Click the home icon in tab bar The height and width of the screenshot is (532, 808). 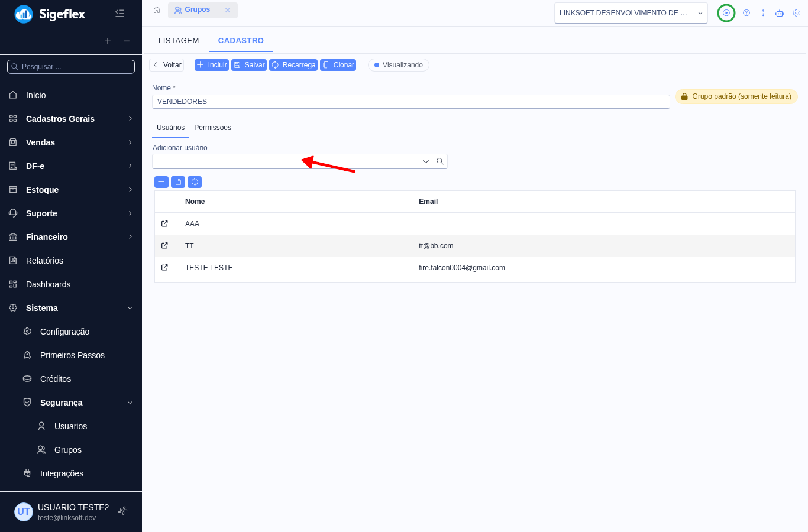(x=157, y=10)
